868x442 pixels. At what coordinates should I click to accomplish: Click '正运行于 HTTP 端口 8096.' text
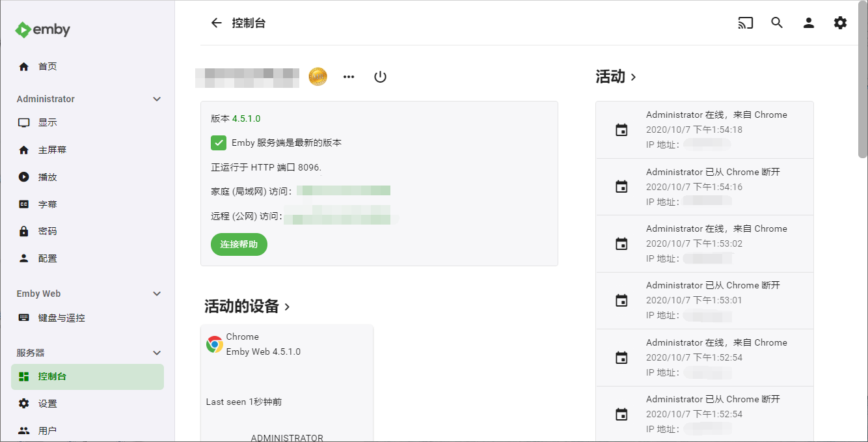[266, 167]
